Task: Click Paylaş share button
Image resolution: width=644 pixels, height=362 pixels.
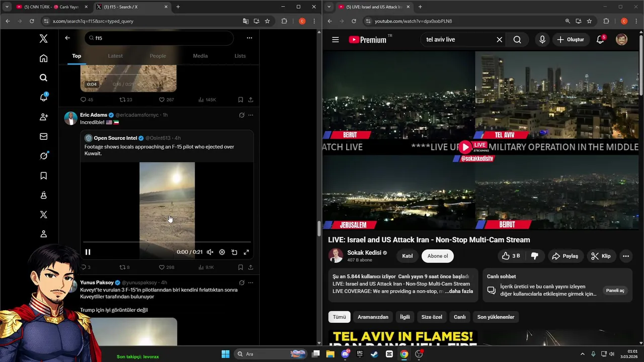Action: pyautogui.click(x=565, y=256)
